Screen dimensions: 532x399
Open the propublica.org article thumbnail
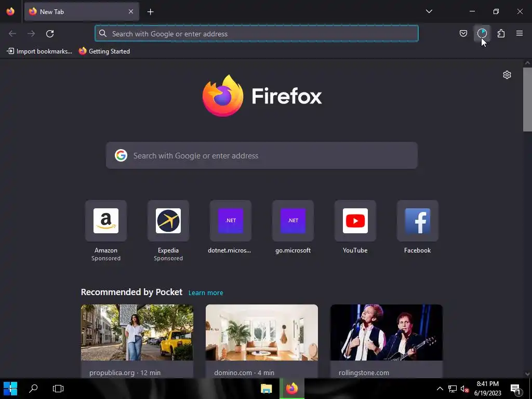137,332
